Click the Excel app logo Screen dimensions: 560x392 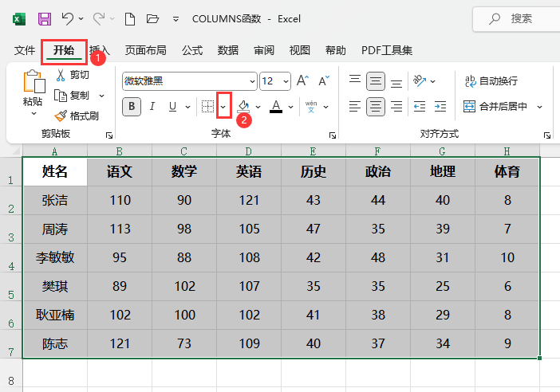click(19, 19)
